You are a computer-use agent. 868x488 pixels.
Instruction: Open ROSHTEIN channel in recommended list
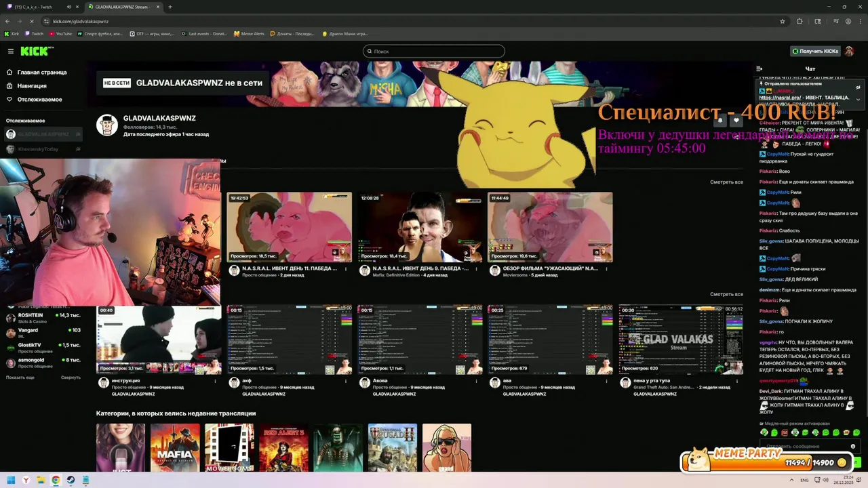point(43,318)
